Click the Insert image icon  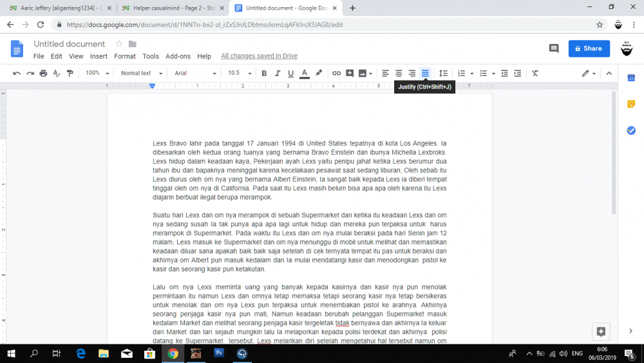[362, 73]
